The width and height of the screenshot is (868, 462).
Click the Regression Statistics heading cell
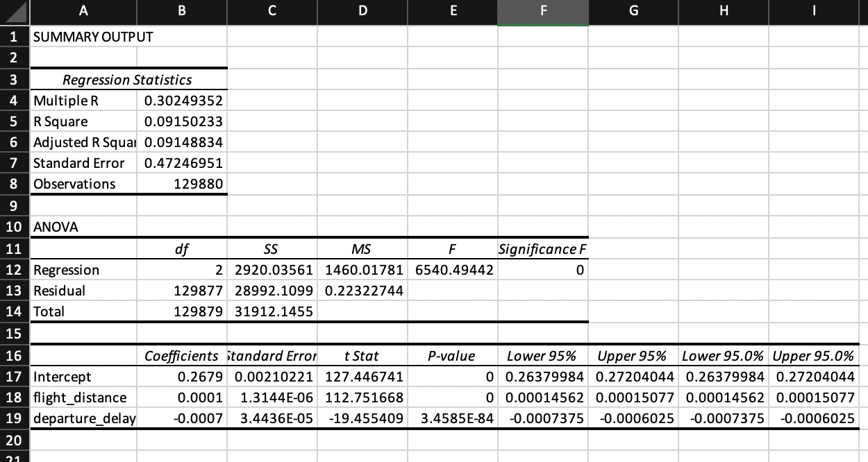tap(127, 80)
